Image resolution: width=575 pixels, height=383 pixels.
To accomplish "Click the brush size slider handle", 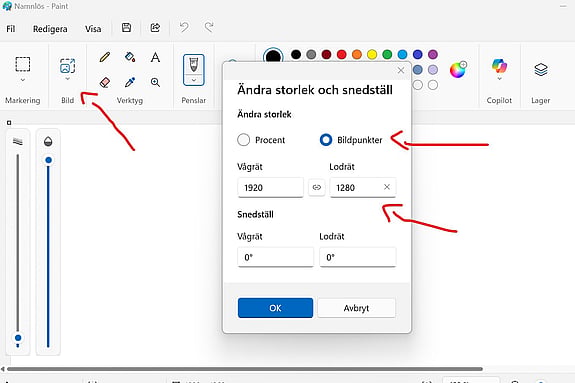I will (x=18, y=338).
